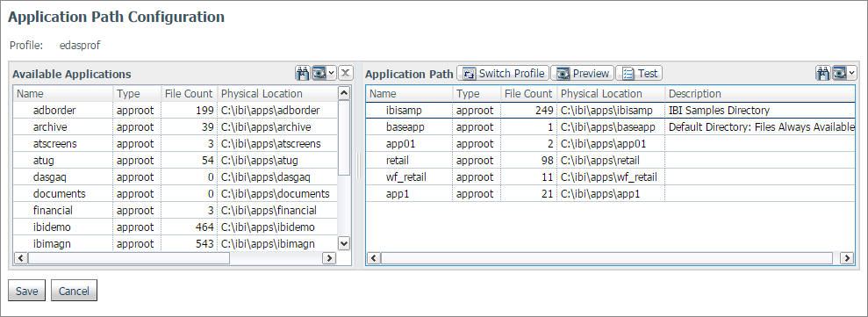Image resolution: width=868 pixels, height=317 pixels.
Task: Open view dropdown arrow in Available Applications header
Action: 331,73
